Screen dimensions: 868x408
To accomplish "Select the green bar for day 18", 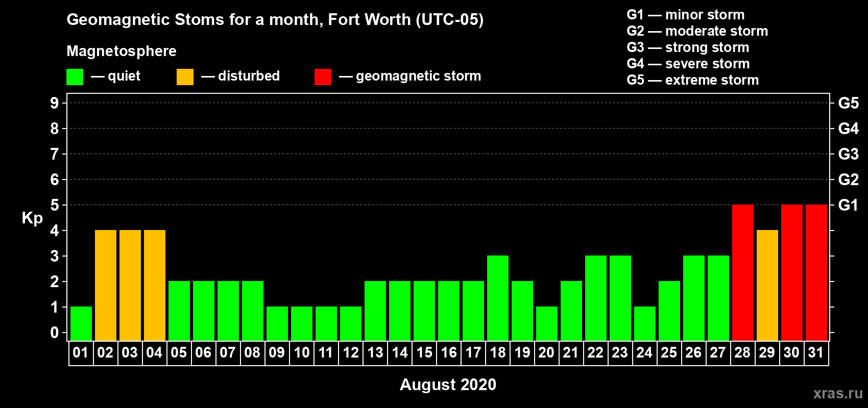I will click(498, 298).
